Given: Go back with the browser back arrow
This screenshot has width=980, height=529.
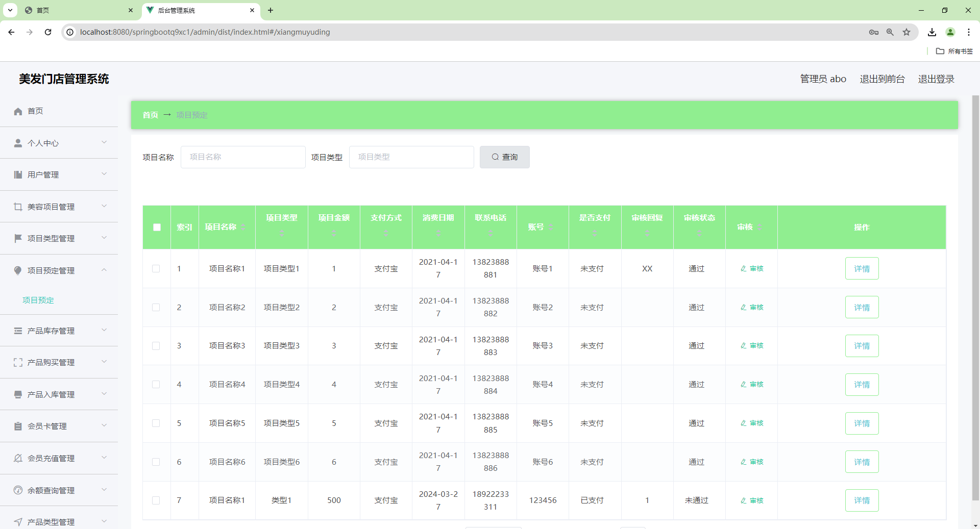Looking at the screenshot, I should click(x=11, y=32).
